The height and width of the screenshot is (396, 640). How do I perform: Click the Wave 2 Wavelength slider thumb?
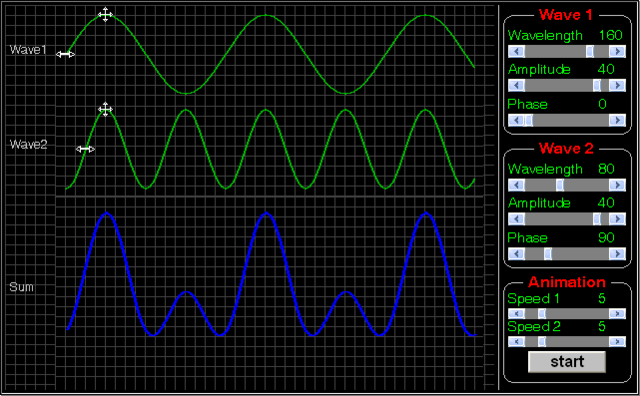(x=560, y=185)
